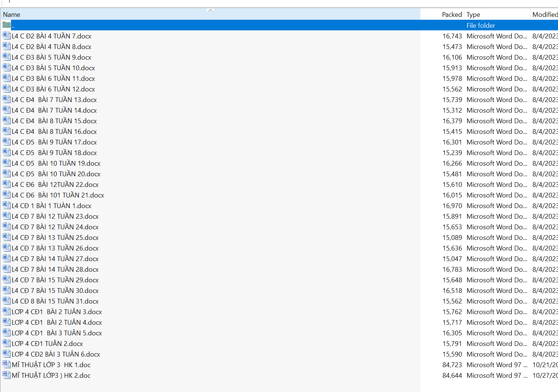The height and width of the screenshot is (392, 558).
Task: Click Word icon of L4 CĐ 7 BÀI 13 TUẦN 26.docx
Action: click(7, 248)
